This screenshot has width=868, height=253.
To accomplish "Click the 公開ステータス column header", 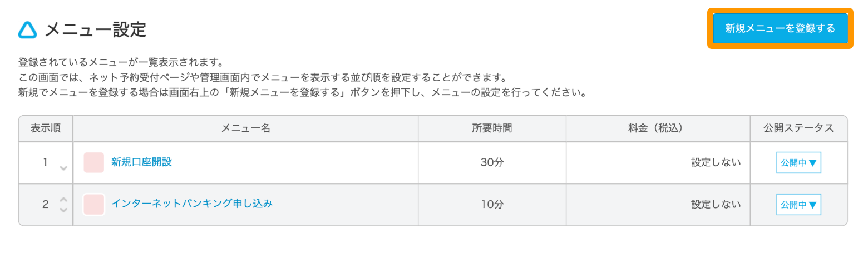I will click(798, 128).
